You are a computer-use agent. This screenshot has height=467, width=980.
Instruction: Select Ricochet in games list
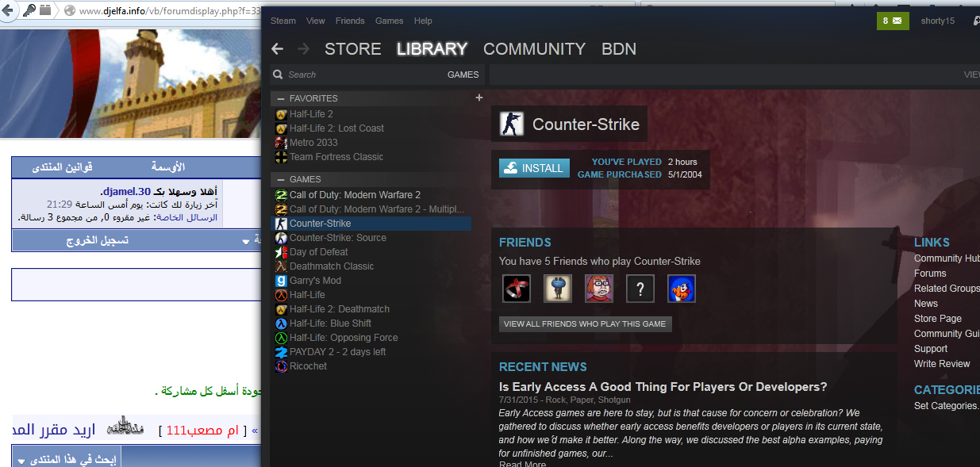[x=308, y=366]
